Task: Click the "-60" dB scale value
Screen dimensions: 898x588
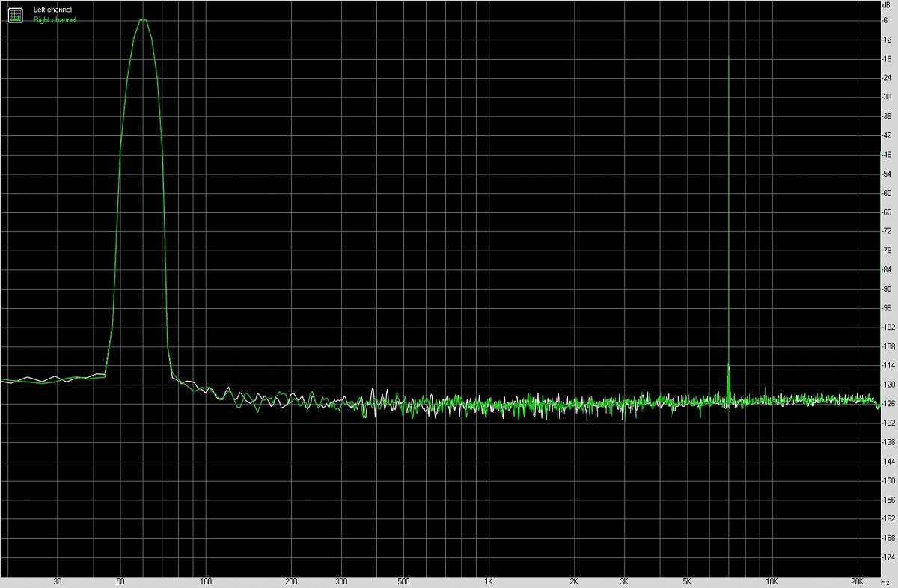Action: pos(886,193)
